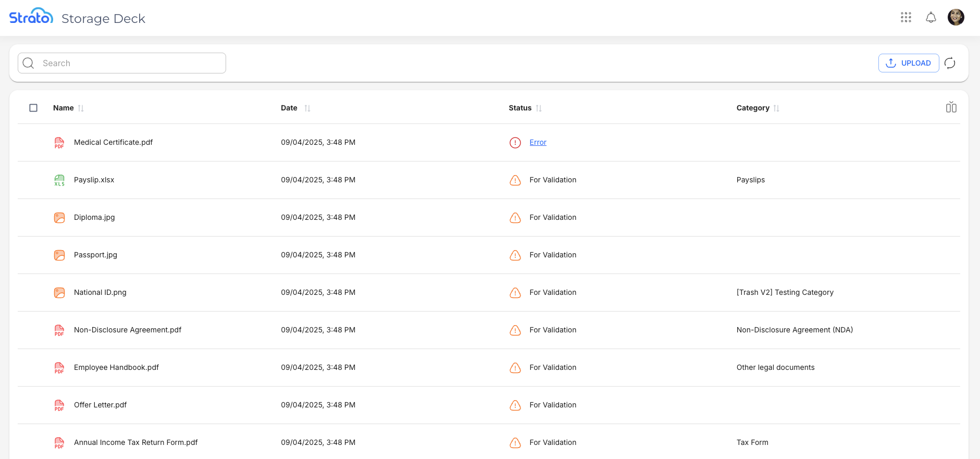The width and height of the screenshot is (980, 459).
Task: Select the Passport.jpg file row
Action: (95, 255)
